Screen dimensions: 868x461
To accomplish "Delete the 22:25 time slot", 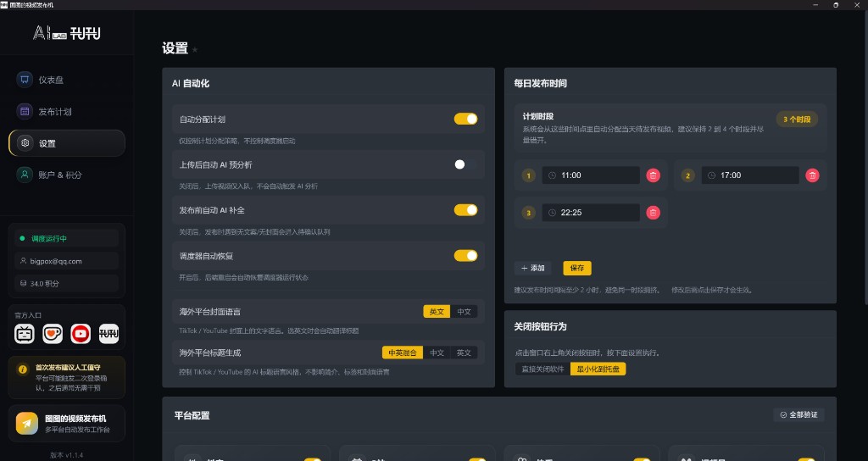I will coord(654,213).
